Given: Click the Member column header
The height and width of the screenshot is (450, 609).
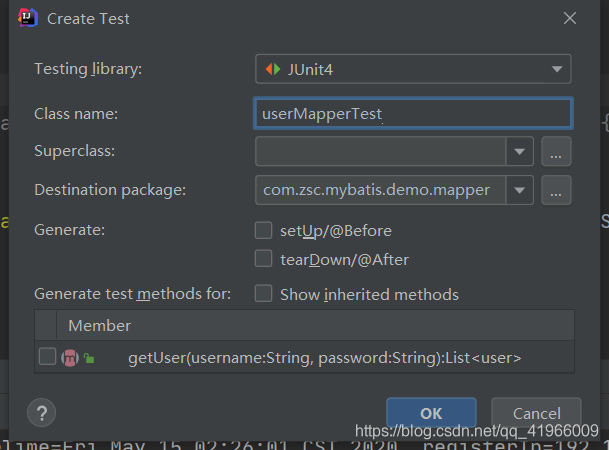Looking at the screenshot, I should pyautogui.click(x=99, y=325).
